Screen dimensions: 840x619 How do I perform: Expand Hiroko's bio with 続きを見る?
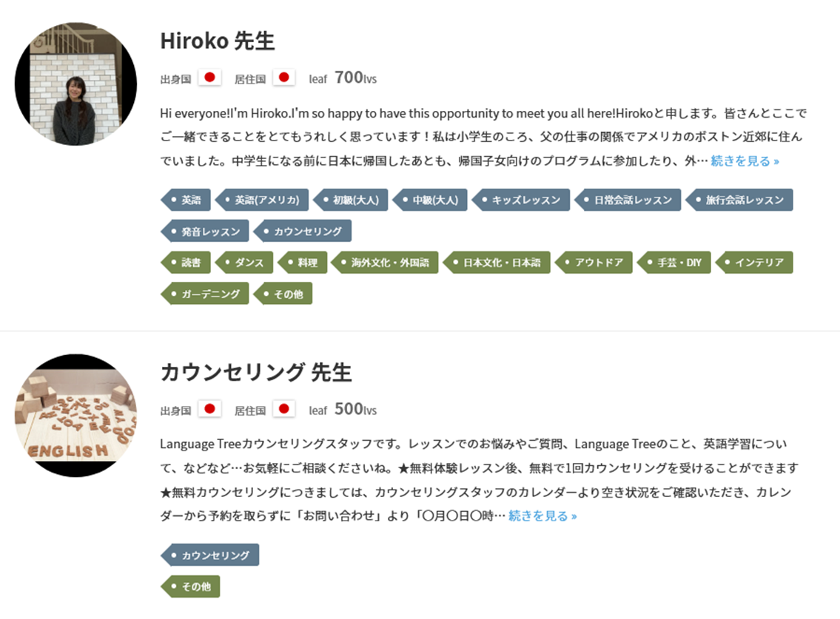coord(745,160)
